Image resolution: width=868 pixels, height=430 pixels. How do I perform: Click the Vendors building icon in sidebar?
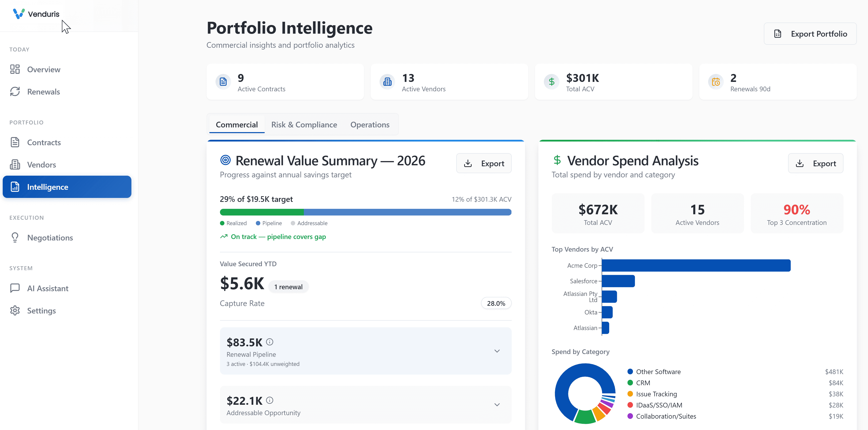pyautogui.click(x=15, y=165)
